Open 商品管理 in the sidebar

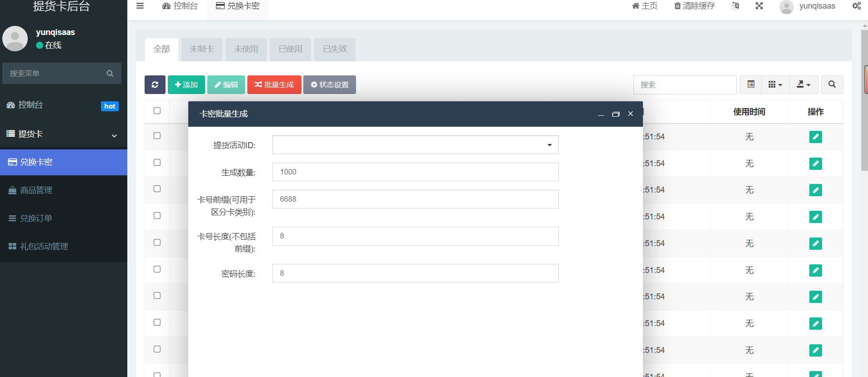pos(36,190)
